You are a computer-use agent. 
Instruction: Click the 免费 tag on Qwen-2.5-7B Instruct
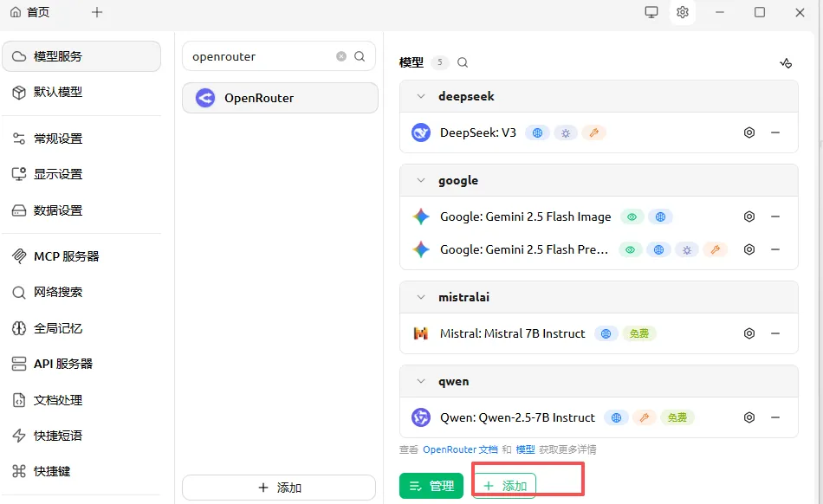[677, 417]
